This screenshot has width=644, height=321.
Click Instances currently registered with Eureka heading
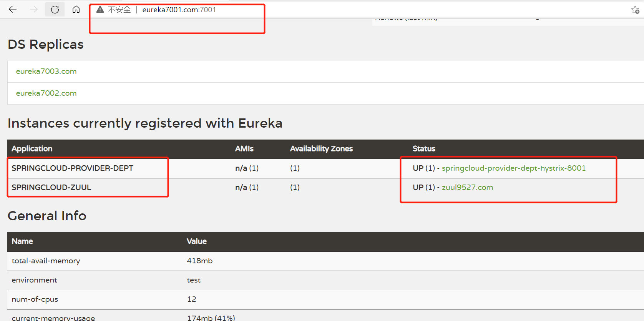click(145, 123)
